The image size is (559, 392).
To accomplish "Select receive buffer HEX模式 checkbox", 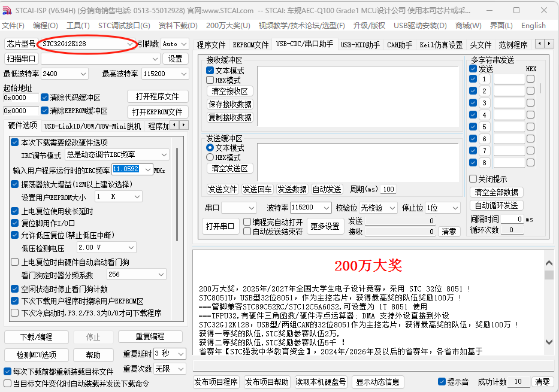I will click(210, 80).
